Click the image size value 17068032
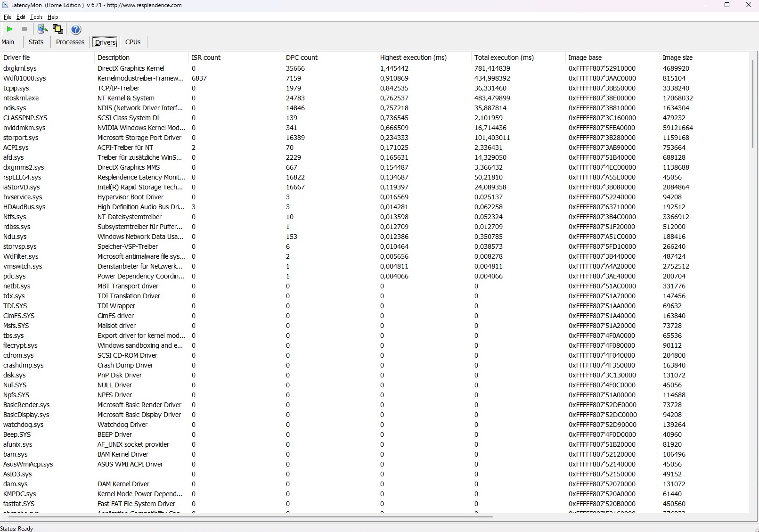The image size is (759, 532). [x=678, y=98]
